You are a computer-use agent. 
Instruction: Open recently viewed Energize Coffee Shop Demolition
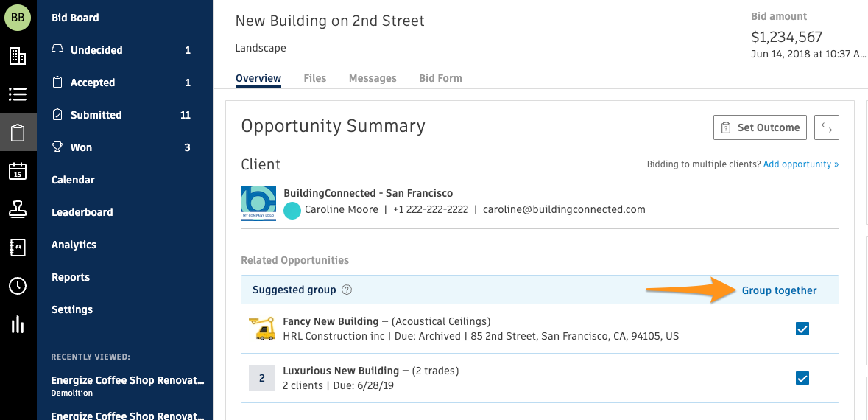(127, 385)
